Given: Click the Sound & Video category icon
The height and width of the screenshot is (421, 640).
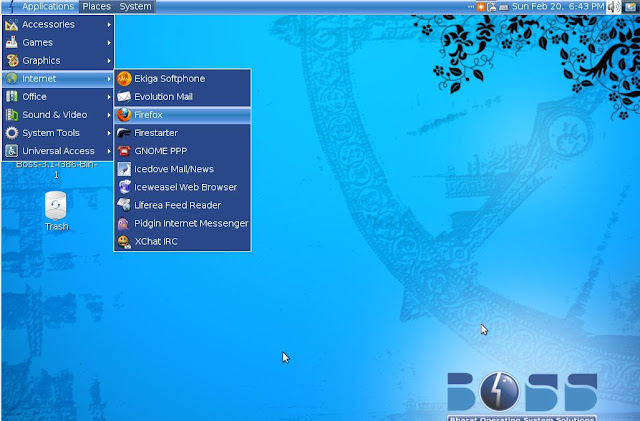Looking at the screenshot, I should [x=12, y=115].
